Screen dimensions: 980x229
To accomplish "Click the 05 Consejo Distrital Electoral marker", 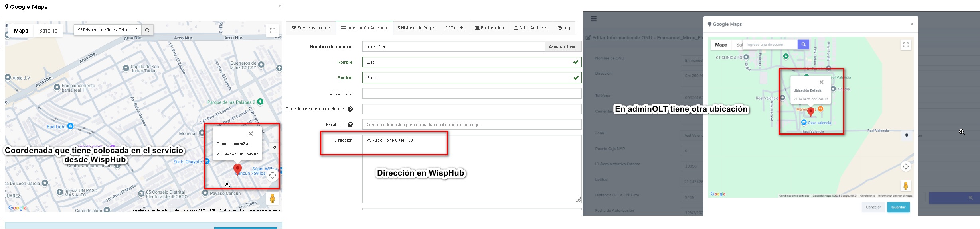I will (141, 194).
